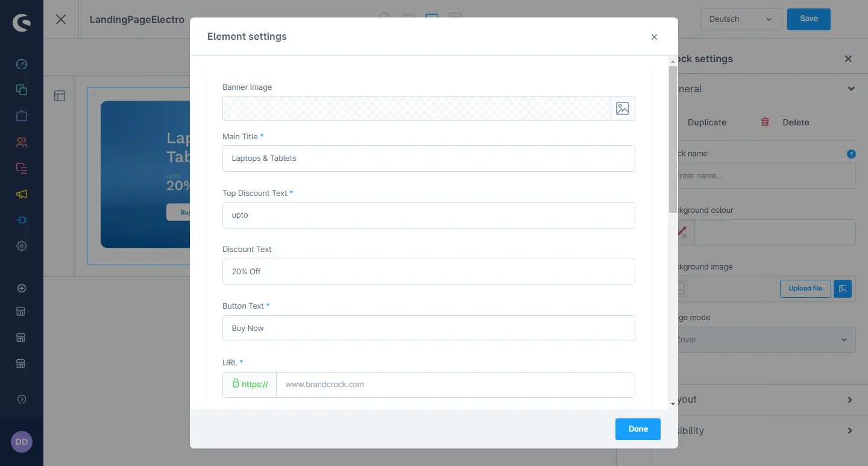Open the Catalogues sidebar icon
The height and width of the screenshot is (466, 868).
click(x=22, y=90)
